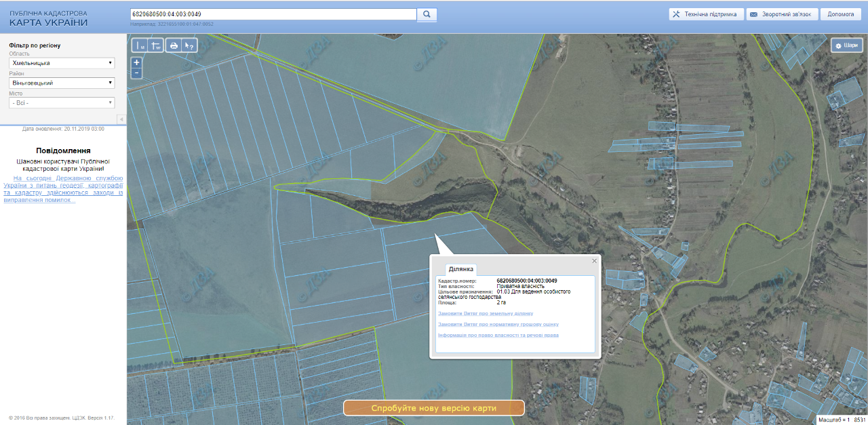Viewport: 868px width, 425px height.
Task: Click the print map icon
Action: coord(174,45)
